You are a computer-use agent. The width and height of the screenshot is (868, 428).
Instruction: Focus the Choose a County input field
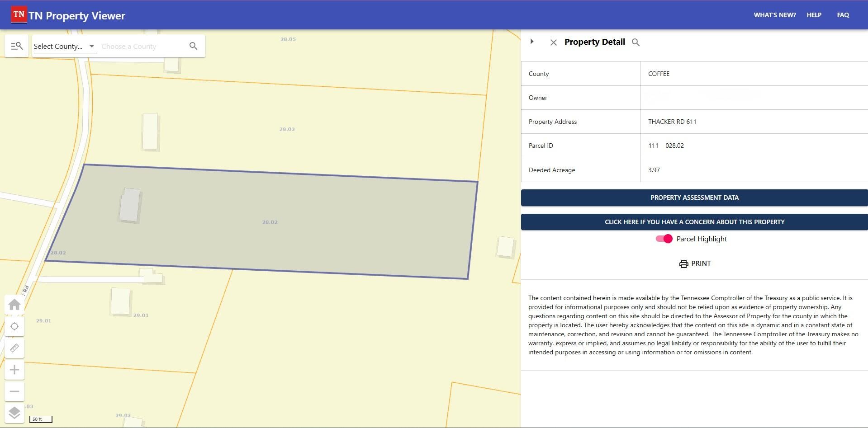point(141,46)
